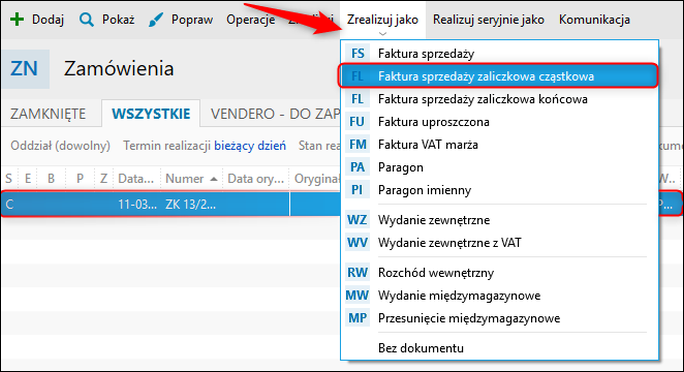Select the ZK 13/2... order cell
This screenshot has height=372, width=684.
[191, 205]
